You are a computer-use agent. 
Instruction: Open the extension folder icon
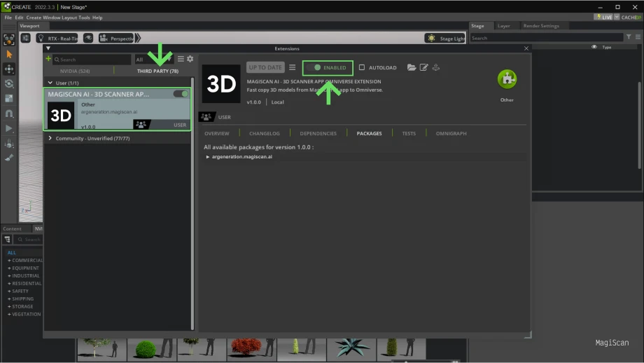point(412,67)
